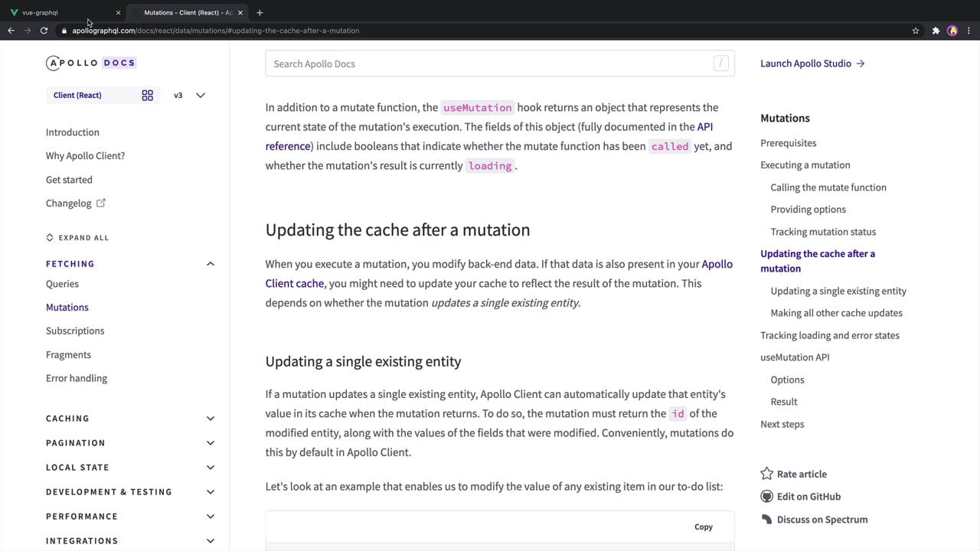
Task: Jump to useMutation API section
Action: coord(795,357)
